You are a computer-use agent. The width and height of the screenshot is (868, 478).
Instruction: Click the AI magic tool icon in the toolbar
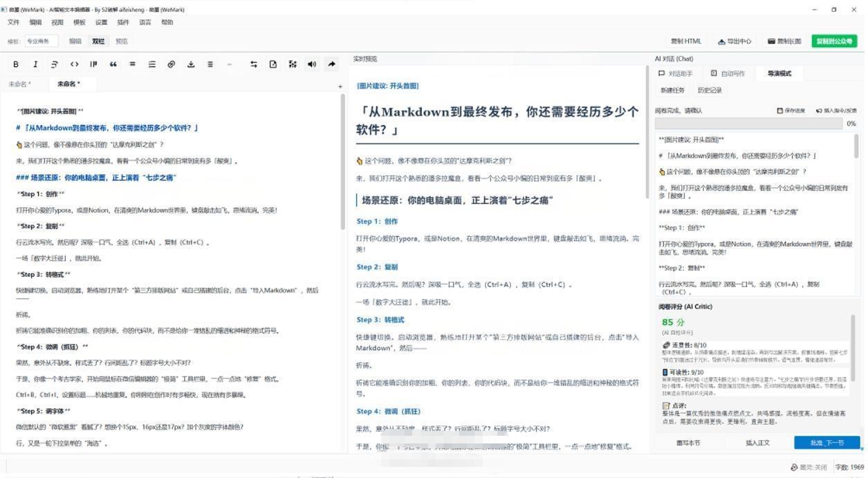click(x=292, y=64)
